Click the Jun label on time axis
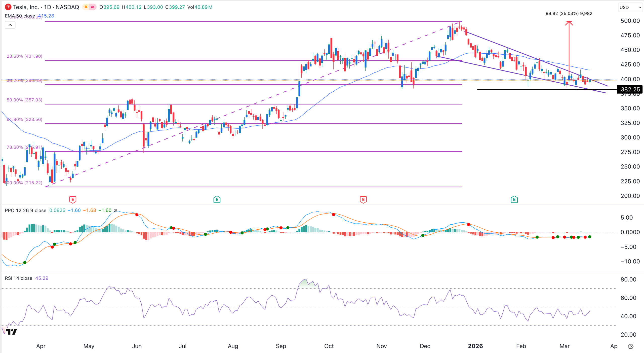This screenshot has height=353, width=644. 137,346
